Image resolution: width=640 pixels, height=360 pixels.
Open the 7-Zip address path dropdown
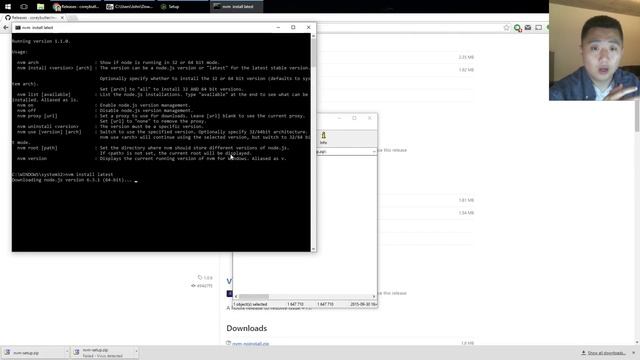[x=374, y=151]
